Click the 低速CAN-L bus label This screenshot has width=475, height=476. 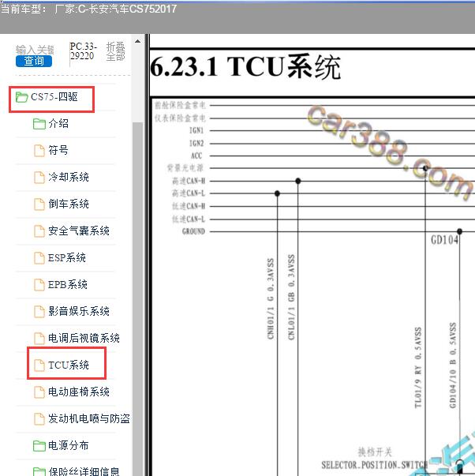click(189, 219)
